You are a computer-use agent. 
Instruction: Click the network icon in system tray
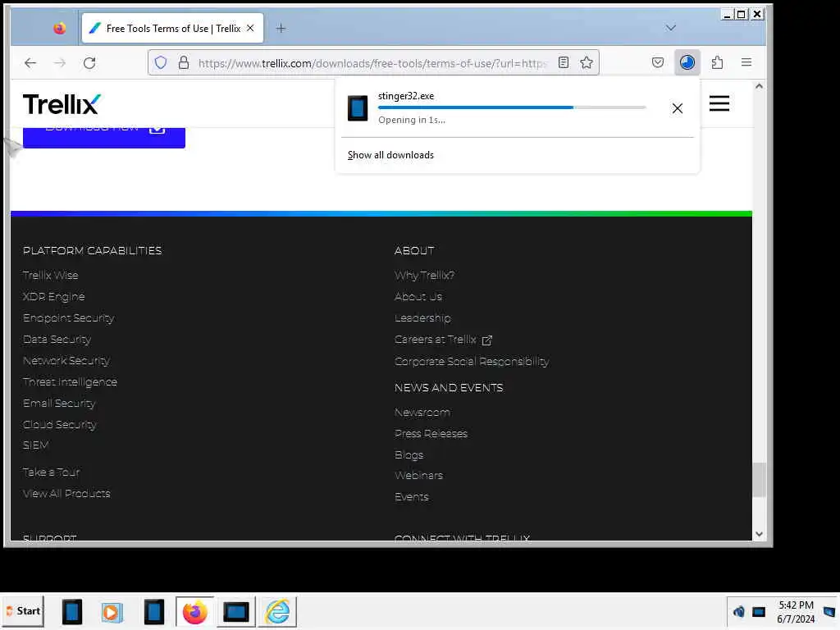click(x=759, y=612)
